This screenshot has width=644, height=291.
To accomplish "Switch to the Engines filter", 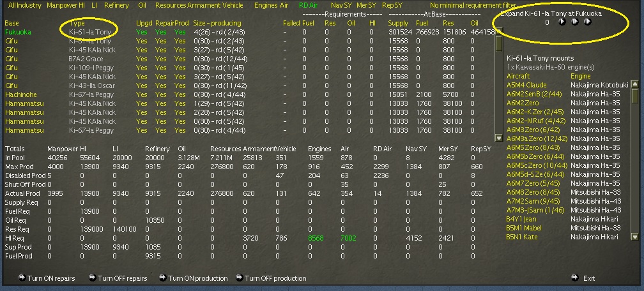I will point(266,5).
